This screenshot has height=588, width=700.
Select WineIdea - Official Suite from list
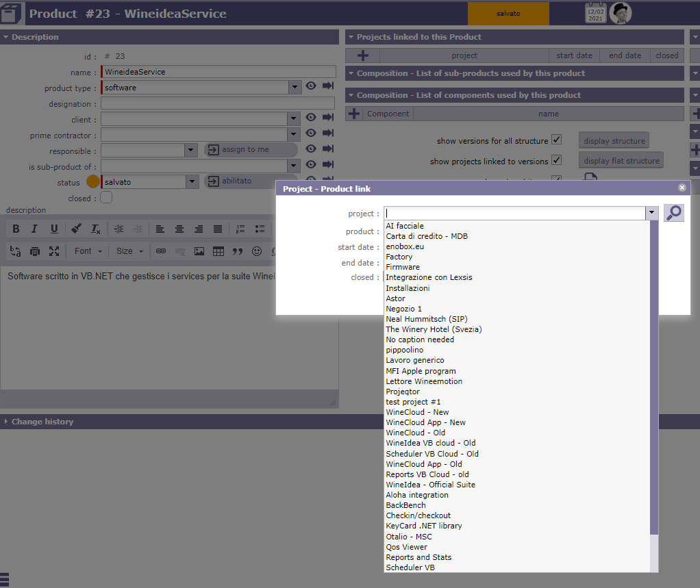(x=430, y=485)
